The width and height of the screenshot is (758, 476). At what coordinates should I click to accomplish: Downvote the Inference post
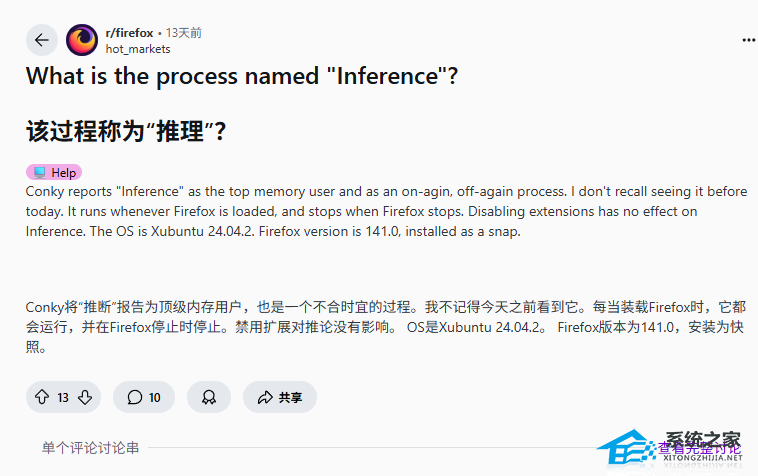point(85,397)
